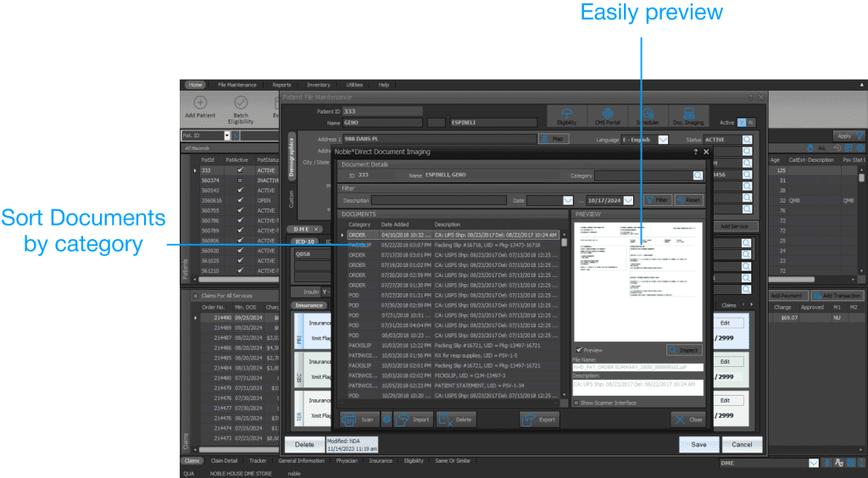The image size is (868, 478).
Task: Open the Scheduler icon
Action: [648, 115]
